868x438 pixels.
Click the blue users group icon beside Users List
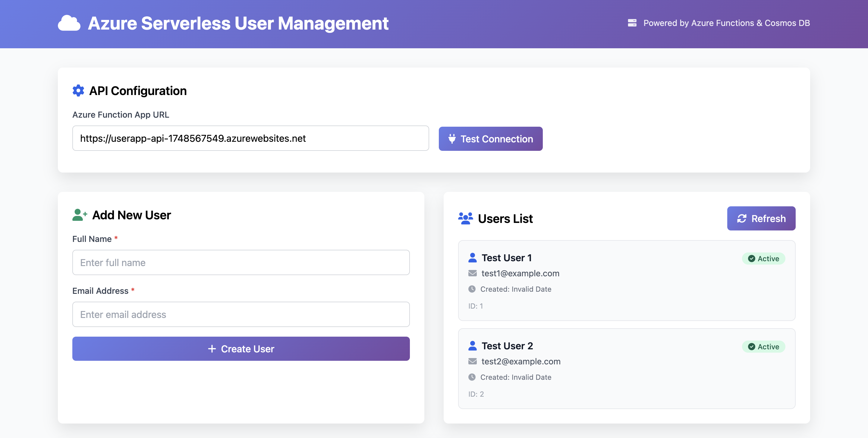(x=465, y=218)
